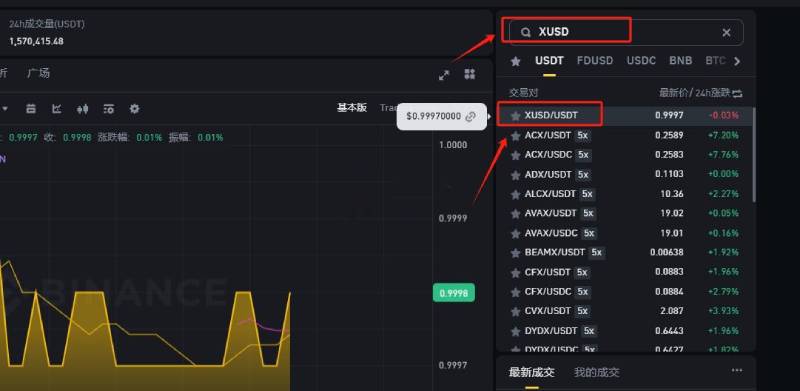Image resolution: width=800 pixels, height=391 pixels.
Task: Copy link icon beside $0.99970000
Action: (470, 116)
